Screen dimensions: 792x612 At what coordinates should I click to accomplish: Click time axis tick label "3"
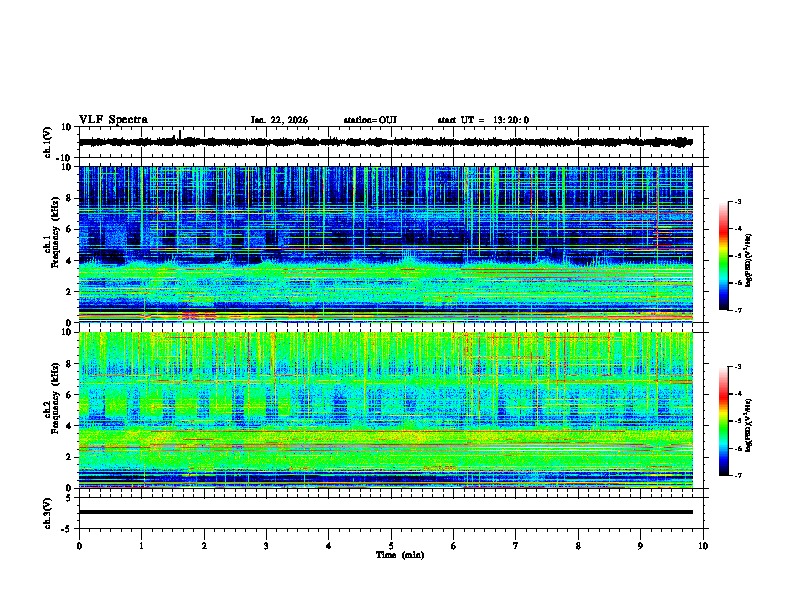point(266,546)
